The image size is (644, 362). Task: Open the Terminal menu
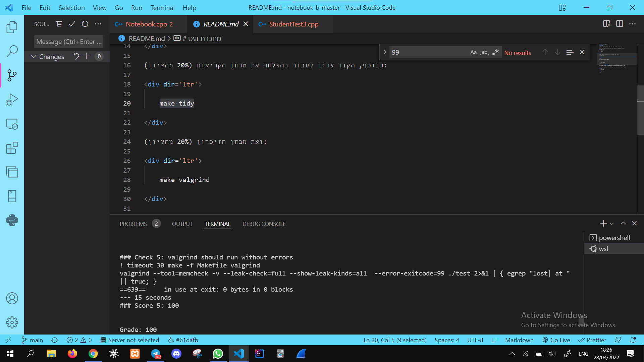(162, 7)
